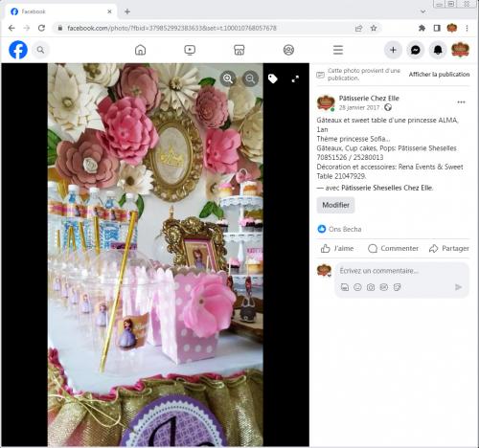Screen dimensions: 479x448
Task: Zoom out of the photo
Action: pos(250,78)
